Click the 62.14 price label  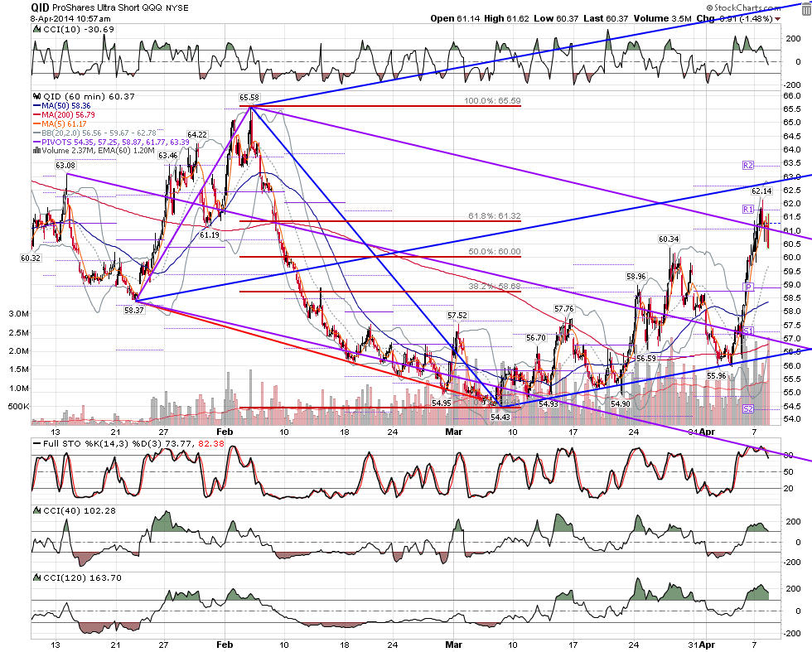pos(761,191)
